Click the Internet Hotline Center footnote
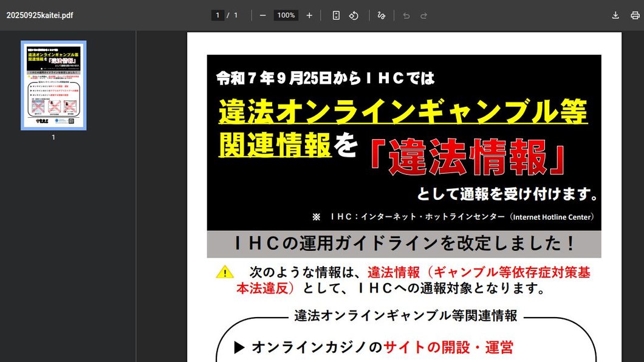644x362 pixels. 453,217
